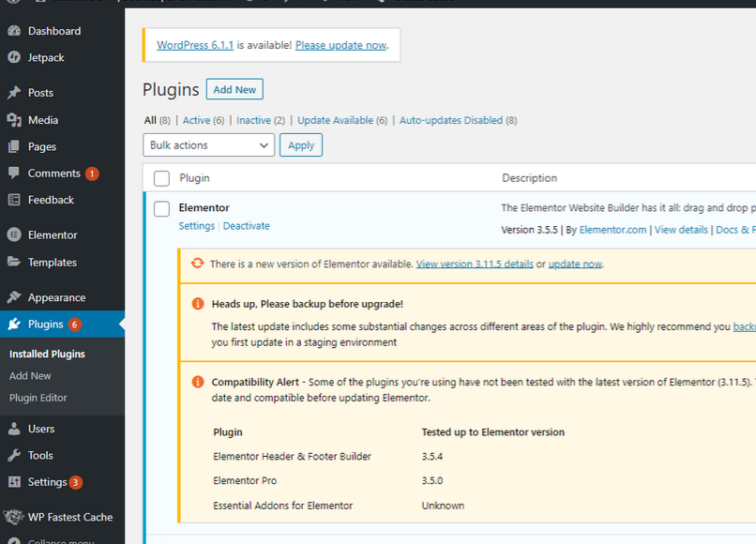The width and height of the screenshot is (756, 544).
Task: Click the Add New button beside Plugins heading
Action: (x=234, y=89)
